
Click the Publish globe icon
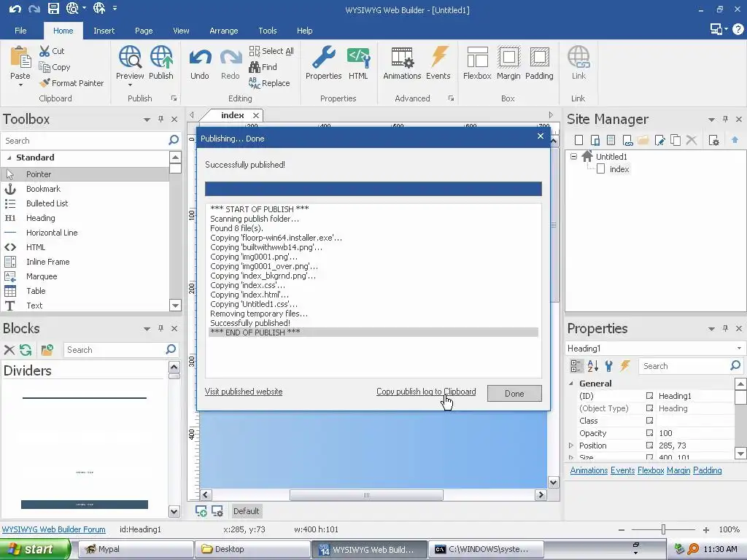click(x=161, y=57)
